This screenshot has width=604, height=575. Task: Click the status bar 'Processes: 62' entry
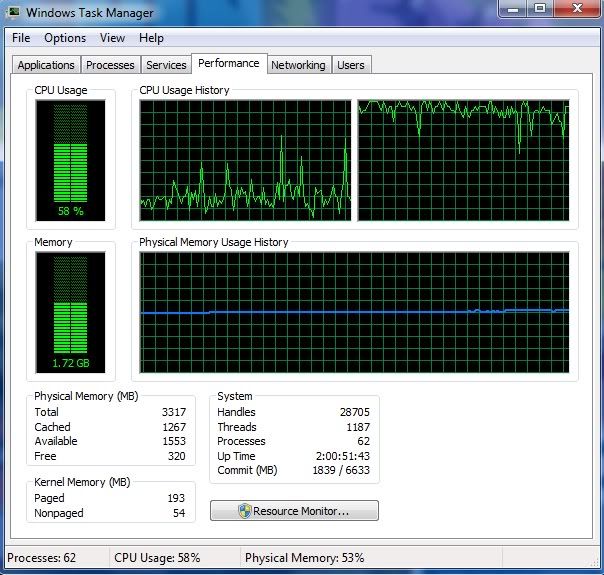(42, 558)
